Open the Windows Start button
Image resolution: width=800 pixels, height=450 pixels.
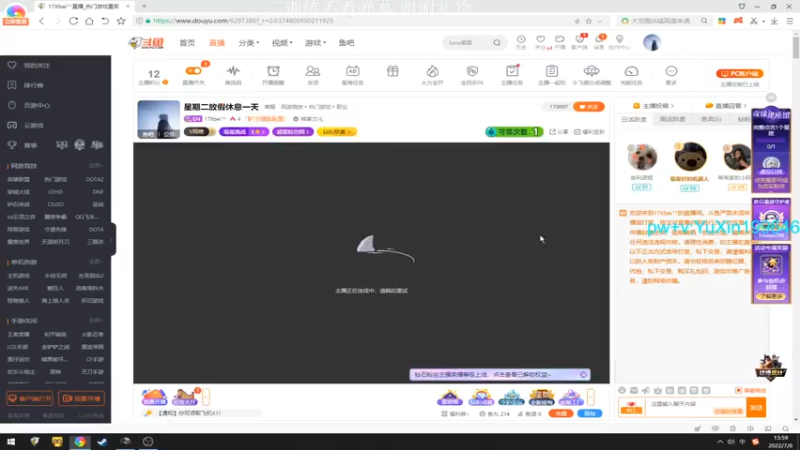[x=11, y=441]
